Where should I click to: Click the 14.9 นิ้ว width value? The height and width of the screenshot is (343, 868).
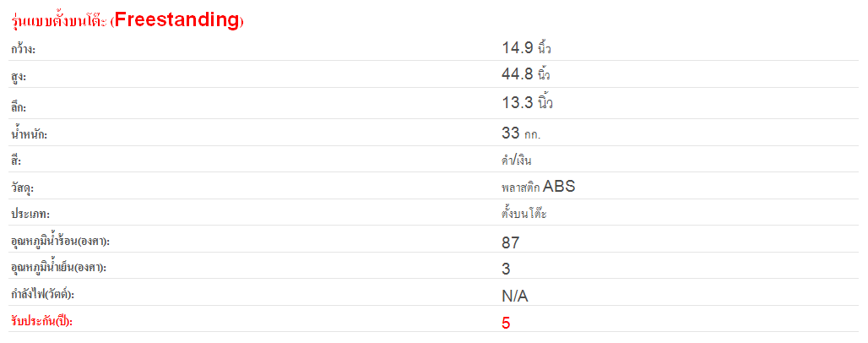point(526,48)
